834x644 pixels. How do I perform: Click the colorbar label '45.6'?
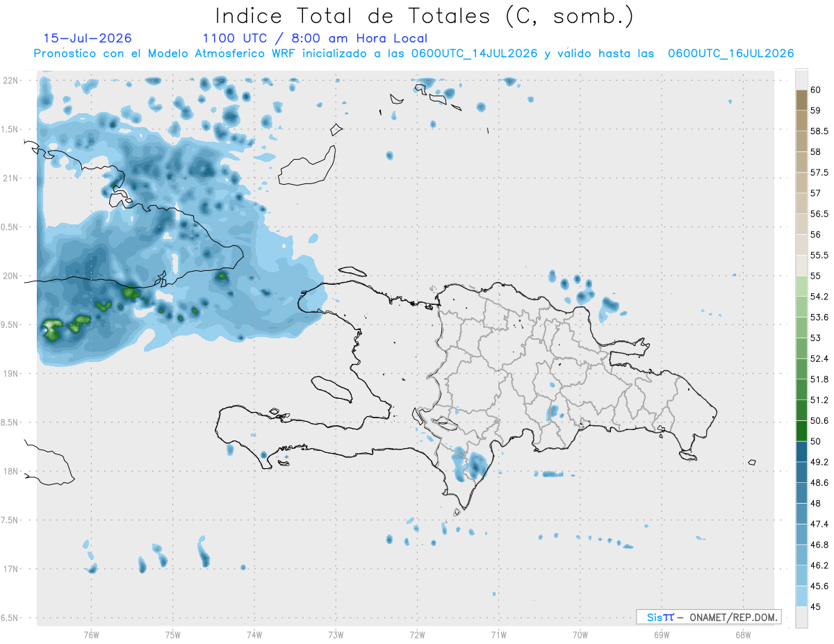[x=819, y=586]
